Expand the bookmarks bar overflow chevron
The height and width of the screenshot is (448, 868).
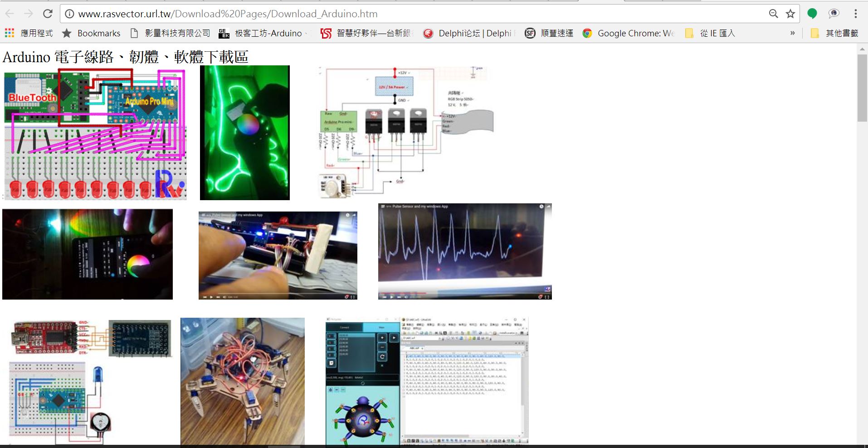pyautogui.click(x=792, y=33)
